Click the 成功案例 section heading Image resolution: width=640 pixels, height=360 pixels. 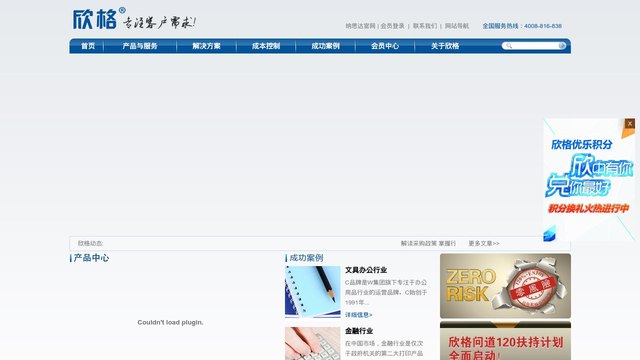[306, 258]
